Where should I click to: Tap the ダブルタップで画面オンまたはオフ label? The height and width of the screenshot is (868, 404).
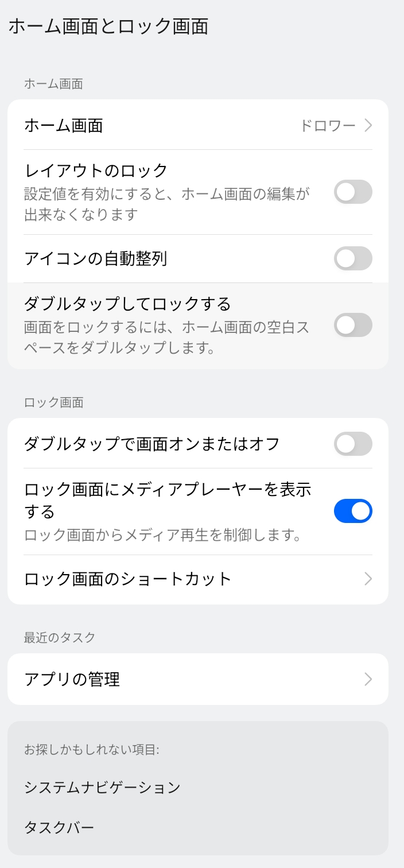tap(152, 444)
